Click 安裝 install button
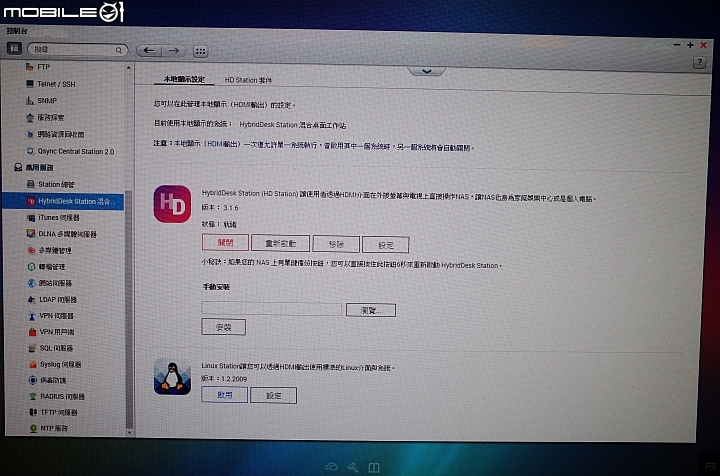The image size is (720, 476). pyautogui.click(x=224, y=327)
